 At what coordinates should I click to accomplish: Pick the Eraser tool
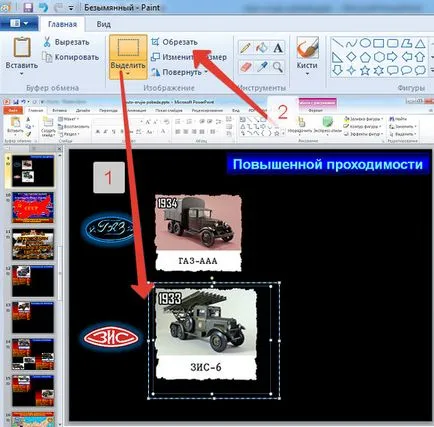coord(245,67)
